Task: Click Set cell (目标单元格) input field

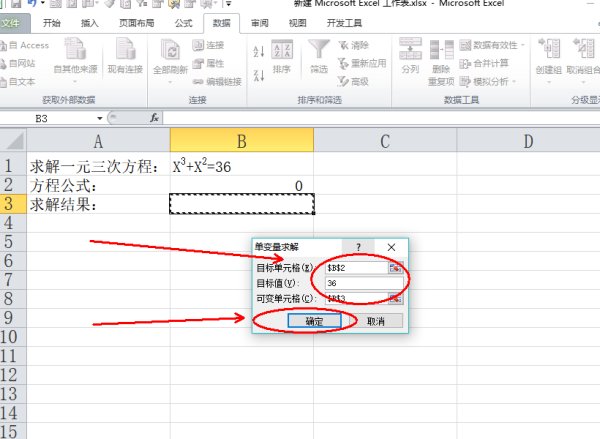Action: [357, 268]
